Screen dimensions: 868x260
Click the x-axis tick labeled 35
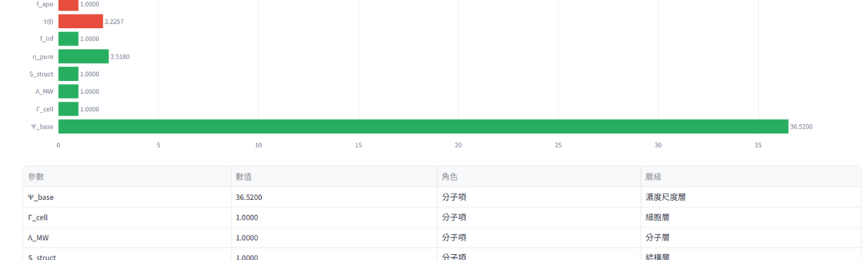point(758,145)
